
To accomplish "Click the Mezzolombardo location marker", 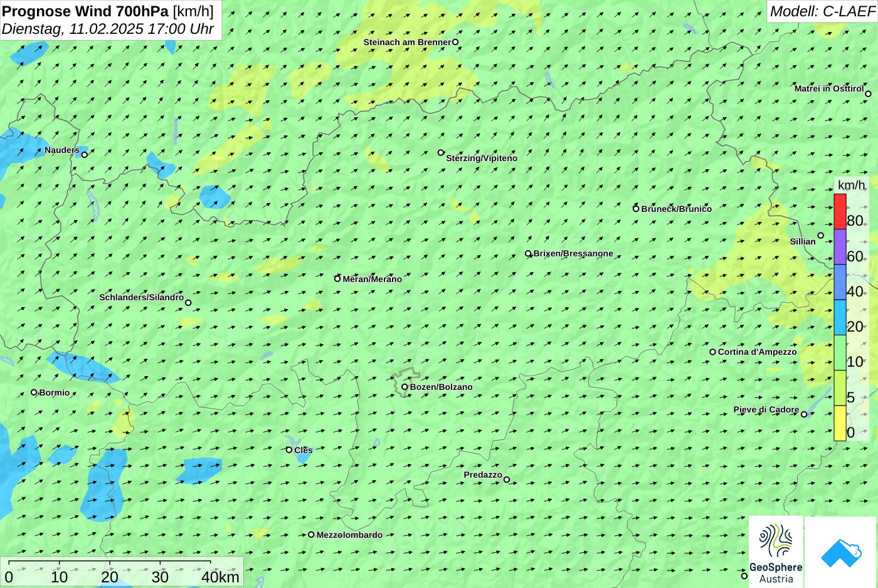I will tap(311, 535).
